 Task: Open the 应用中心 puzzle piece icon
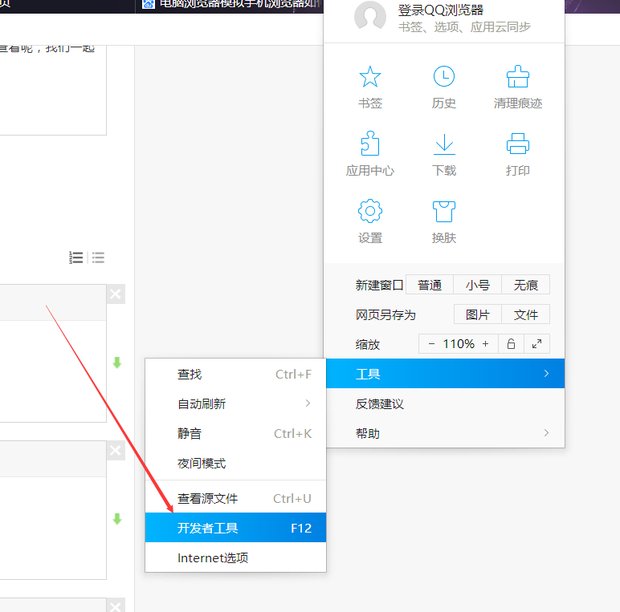pyautogui.click(x=370, y=144)
